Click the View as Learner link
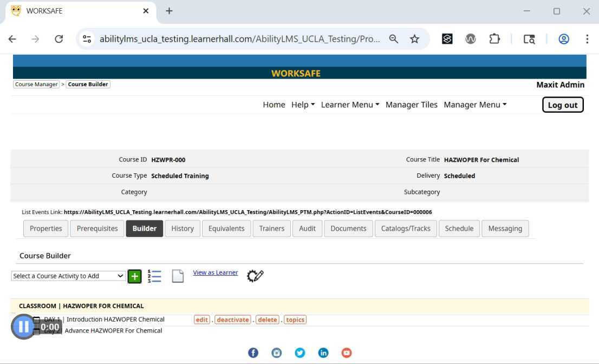The height and width of the screenshot is (364, 599). [216, 272]
